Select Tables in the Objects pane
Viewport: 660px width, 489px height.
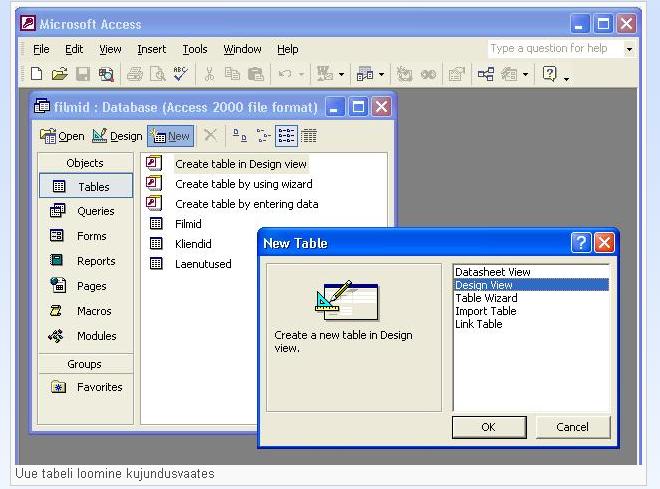(86, 186)
